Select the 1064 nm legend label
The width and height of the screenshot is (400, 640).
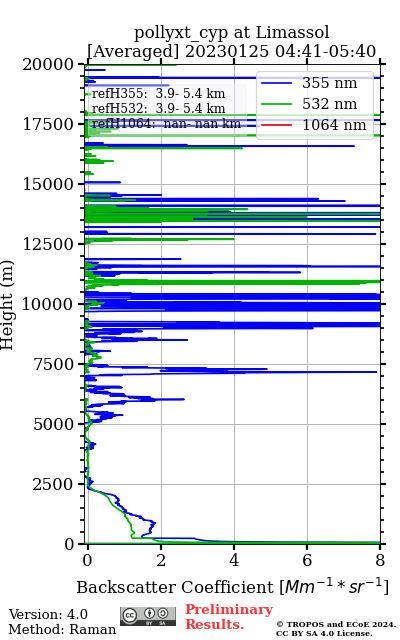click(334, 125)
